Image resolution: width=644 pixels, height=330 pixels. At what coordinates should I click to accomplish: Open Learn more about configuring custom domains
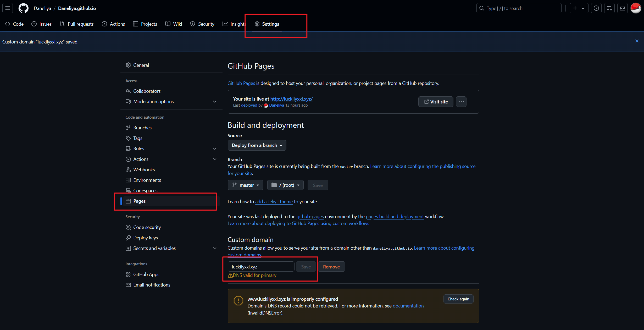444,248
